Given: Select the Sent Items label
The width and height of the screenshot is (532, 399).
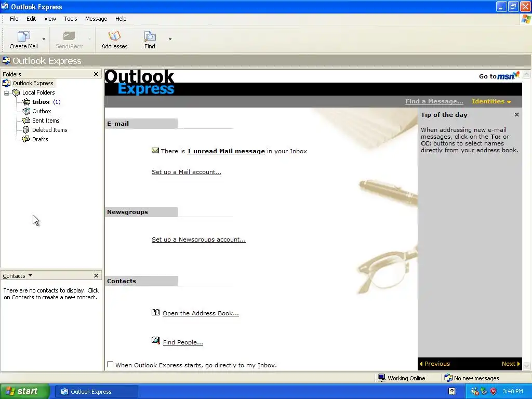Looking at the screenshot, I should pos(46,121).
